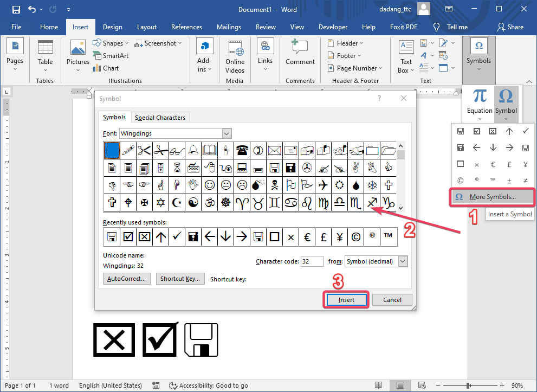Open the Equation tool
537x392 pixels.
point(478,101)
